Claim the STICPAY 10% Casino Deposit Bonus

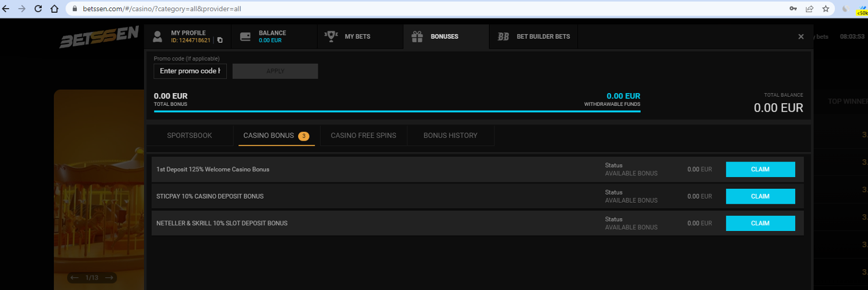pos(760,196)
